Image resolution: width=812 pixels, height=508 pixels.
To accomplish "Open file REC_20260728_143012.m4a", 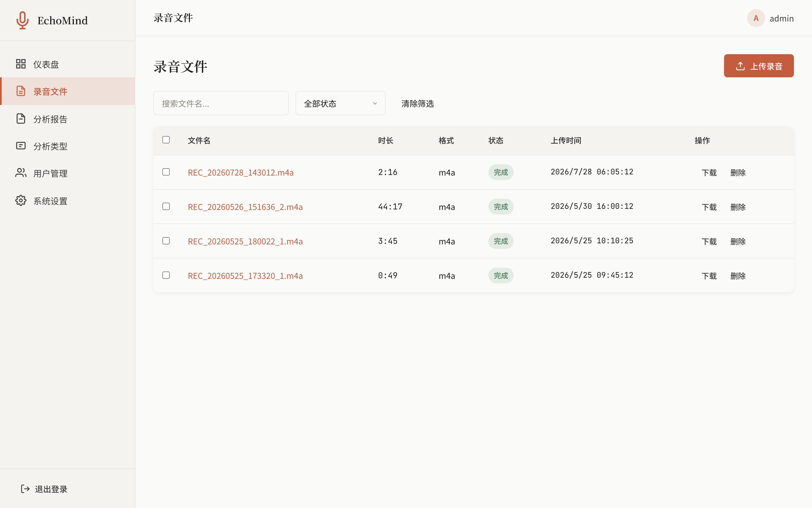I will tap(240, 172).
